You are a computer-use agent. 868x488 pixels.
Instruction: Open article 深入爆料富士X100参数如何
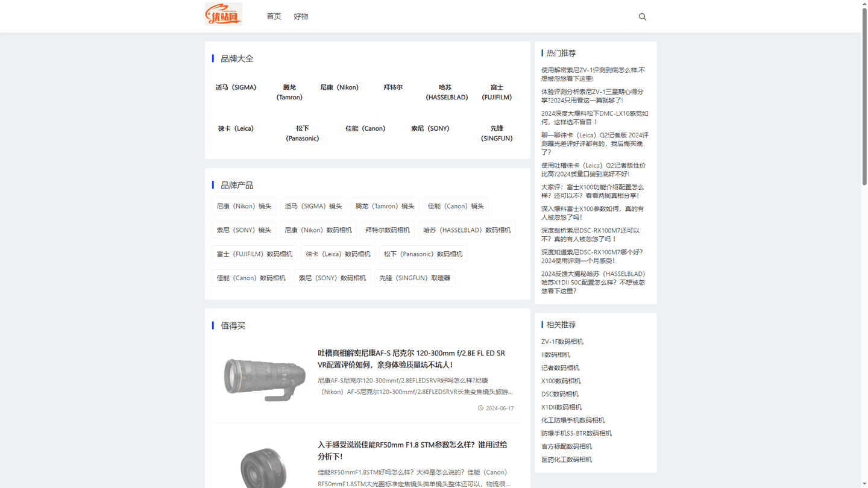[x=593, y=213]
